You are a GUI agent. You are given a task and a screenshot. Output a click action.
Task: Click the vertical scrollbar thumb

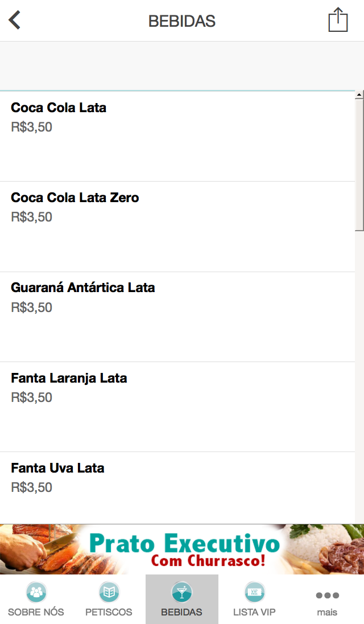359,165
